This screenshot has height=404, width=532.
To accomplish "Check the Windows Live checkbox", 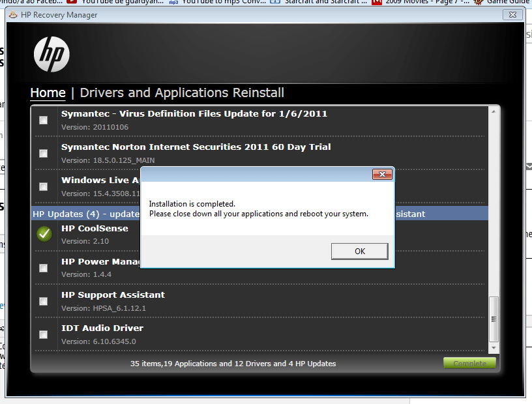I will tap(44, 186).
